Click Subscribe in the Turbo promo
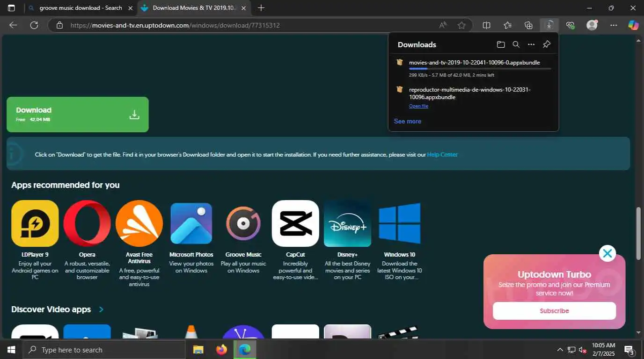 click(554, 311)
